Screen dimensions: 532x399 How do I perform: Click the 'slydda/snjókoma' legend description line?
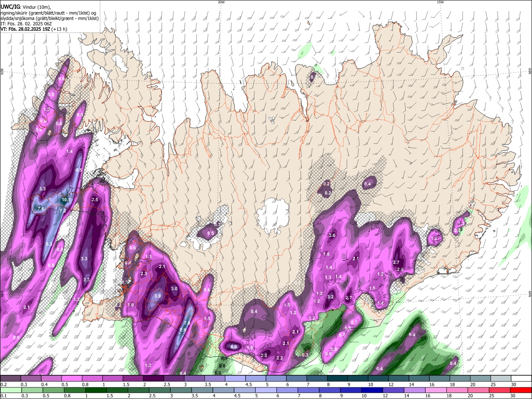(x=49, y=18)
